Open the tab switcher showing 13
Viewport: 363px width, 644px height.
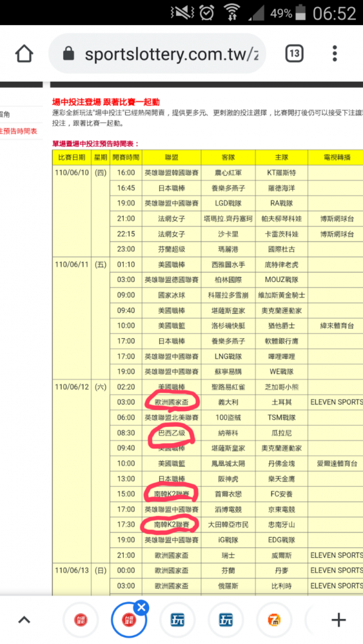pyautogui.click(x=295, y=53)
